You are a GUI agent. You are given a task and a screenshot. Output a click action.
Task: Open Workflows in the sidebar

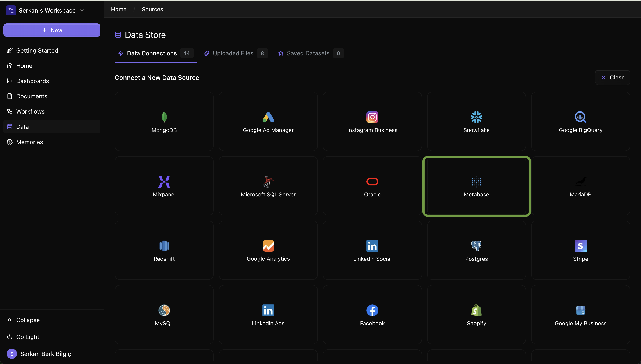pyautogui.click(x=52, y=111)
